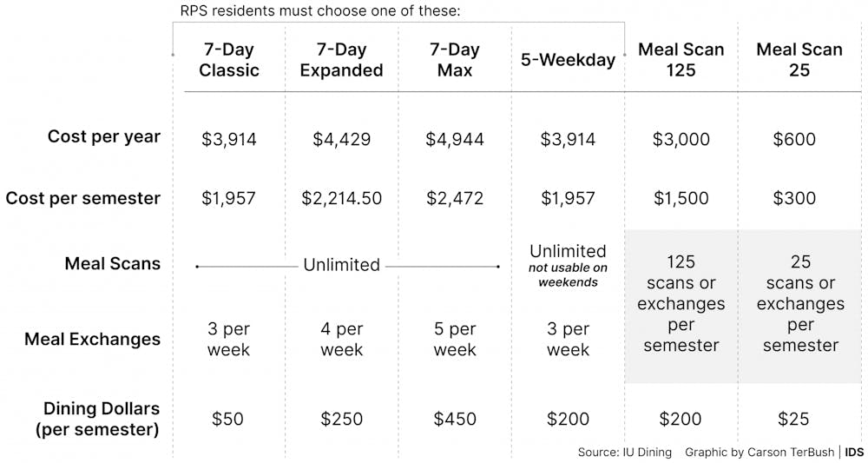Screen dimensions: 868x463
Task: Click the Meal Scan 125 header
Action: pos(681,59)
